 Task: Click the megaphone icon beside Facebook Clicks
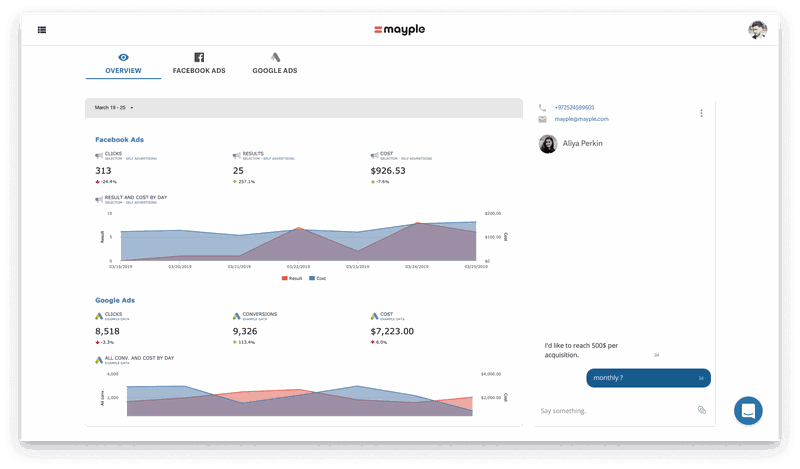point(99,156)
